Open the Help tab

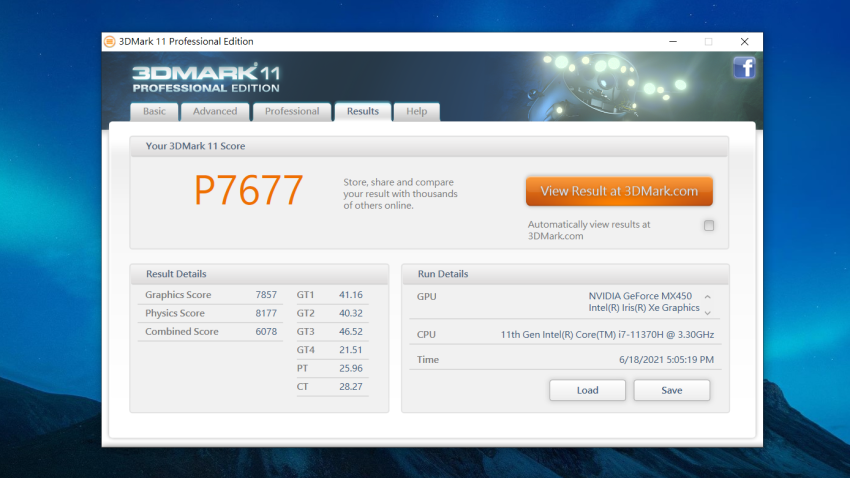(x=416, y=111)
